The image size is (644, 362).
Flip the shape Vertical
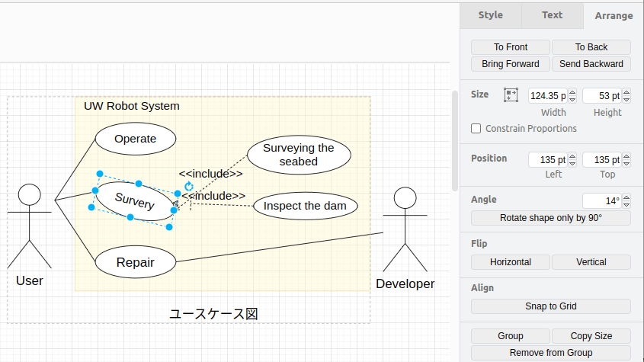[591, 262]
